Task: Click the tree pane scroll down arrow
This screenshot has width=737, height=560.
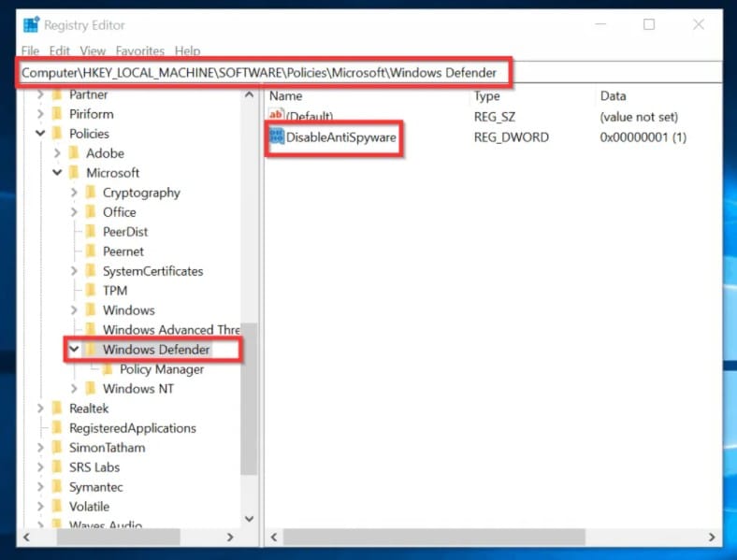Action: click(x=249, y=519)
